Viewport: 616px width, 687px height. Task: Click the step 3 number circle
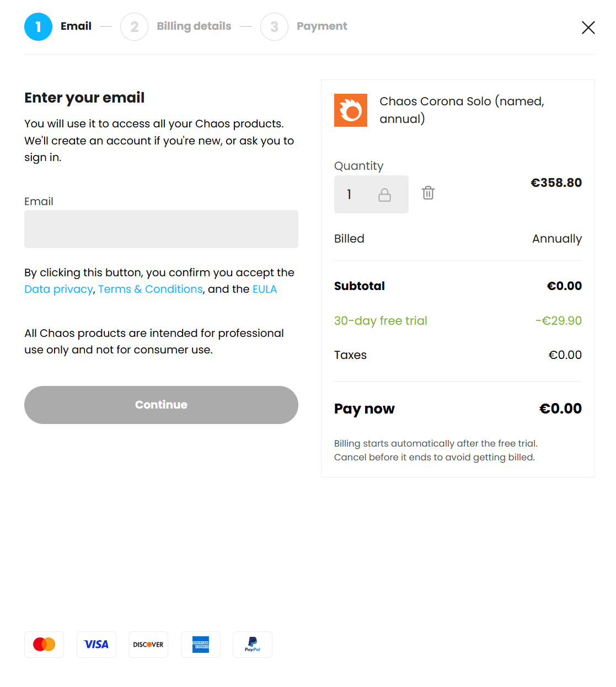tap(274, 26)
